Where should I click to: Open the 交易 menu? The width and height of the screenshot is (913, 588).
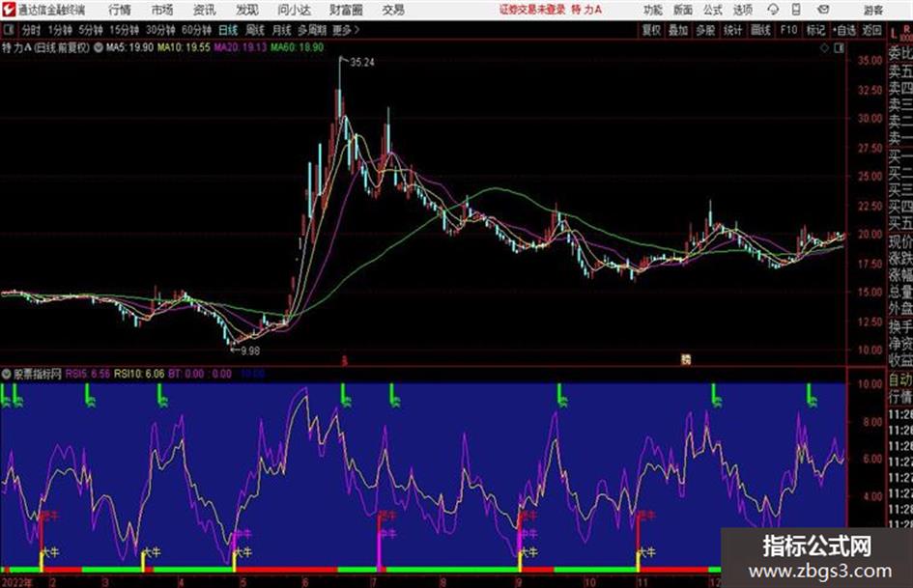[x=393, y=10]
